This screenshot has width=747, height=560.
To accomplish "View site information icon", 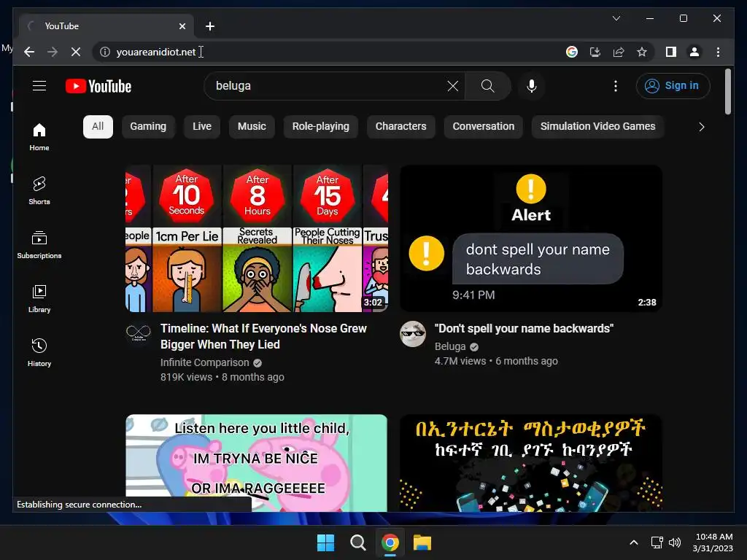I will (105, 52).
